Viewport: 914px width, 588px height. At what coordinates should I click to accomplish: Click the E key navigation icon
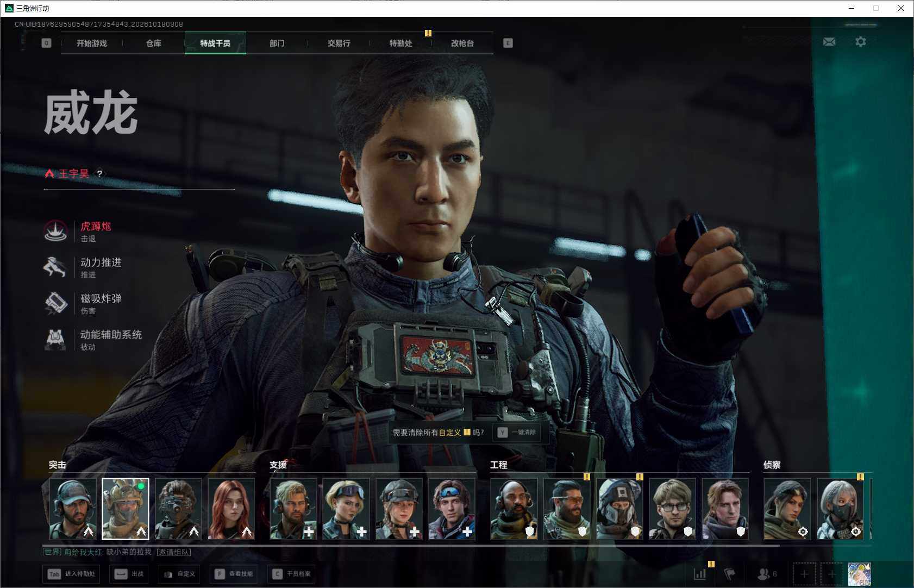tap(508, 43)
